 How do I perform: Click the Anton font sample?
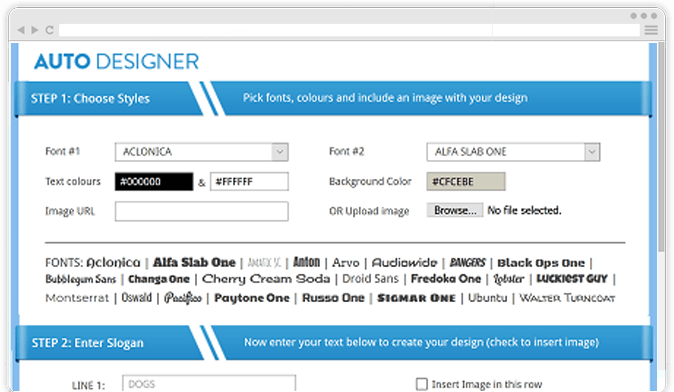point(306,262)
